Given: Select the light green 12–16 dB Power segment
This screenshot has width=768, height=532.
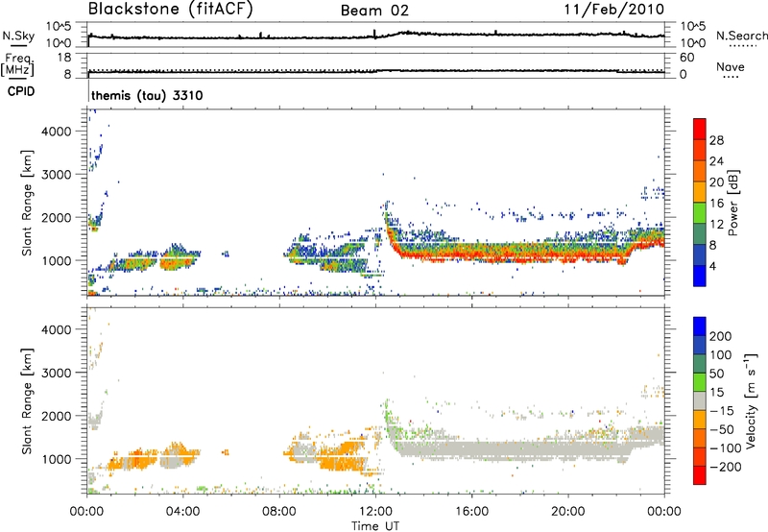Looking at the screenshot, I should [700, 213].
